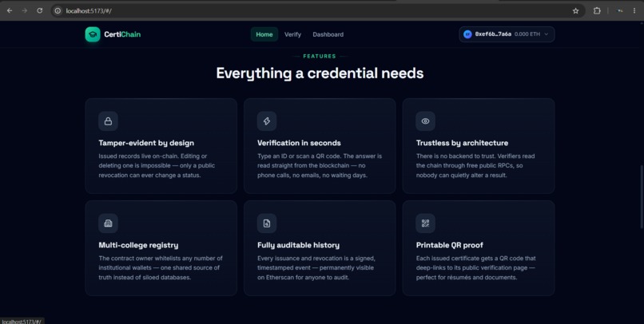Bookmark this page with the star icon
Image resolution: width=644 pixels, height=324 pixels.
(x=575, y=10)
